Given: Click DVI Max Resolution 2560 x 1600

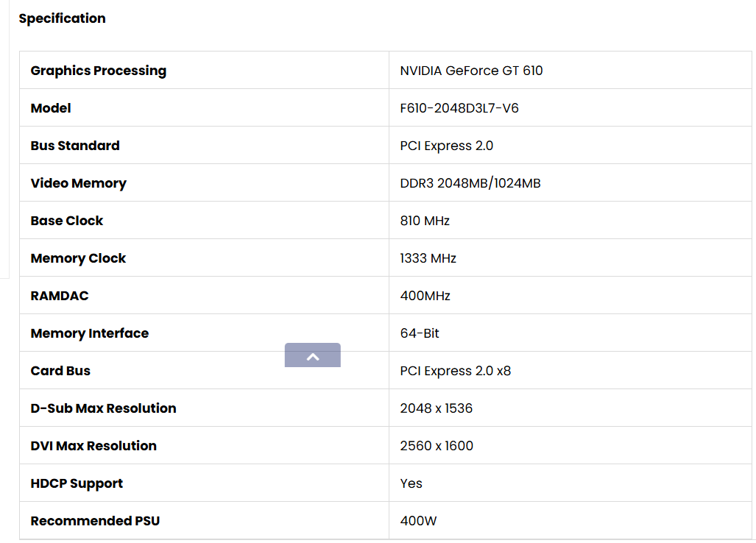Looking at the screenshot, I should pyautogui.click(x=437, y=446).
